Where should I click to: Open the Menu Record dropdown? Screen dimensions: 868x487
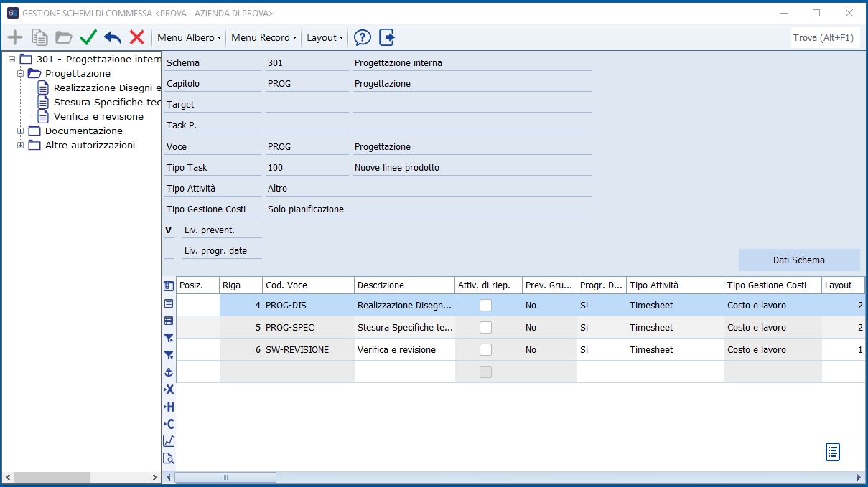pos(263,37)
